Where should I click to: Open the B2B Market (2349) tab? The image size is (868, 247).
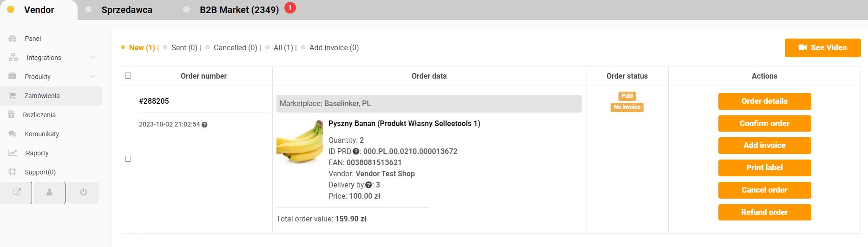(x=239, y=10)
